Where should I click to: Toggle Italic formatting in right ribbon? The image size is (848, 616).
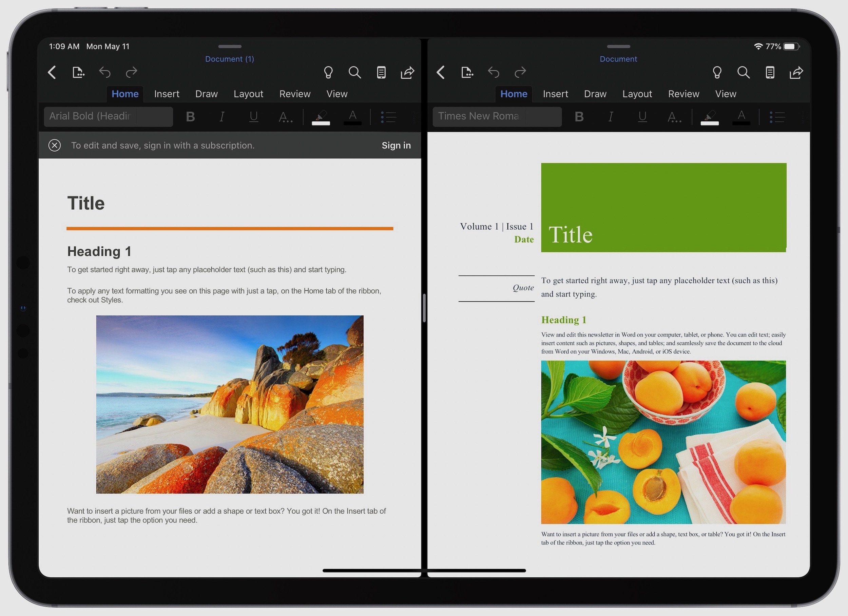tap(610, 117)
